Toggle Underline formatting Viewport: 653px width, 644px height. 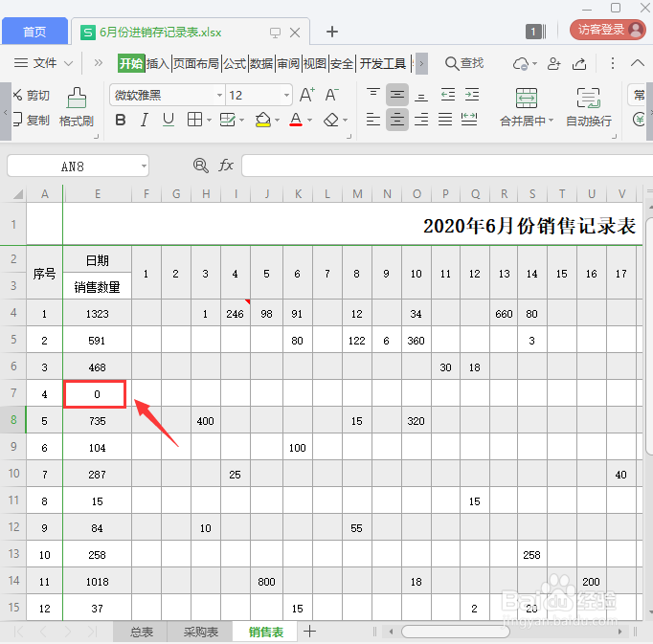point(169,120)
